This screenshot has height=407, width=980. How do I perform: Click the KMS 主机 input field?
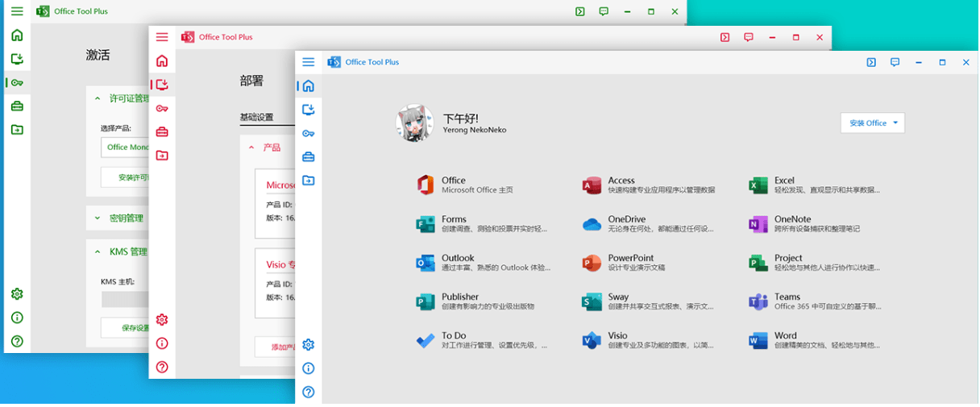(125, 299)
